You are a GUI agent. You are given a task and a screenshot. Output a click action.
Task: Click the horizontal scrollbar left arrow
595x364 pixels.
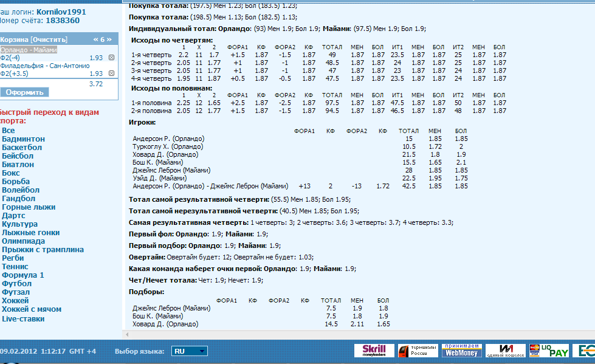pos(127,334)
